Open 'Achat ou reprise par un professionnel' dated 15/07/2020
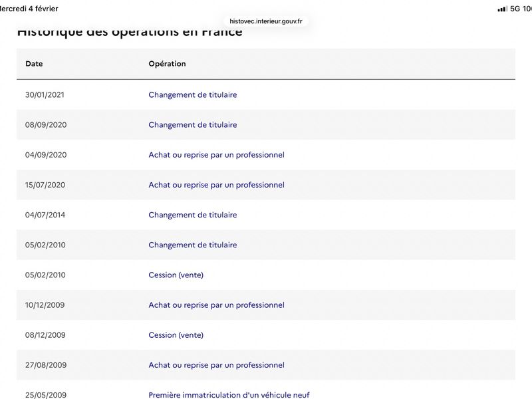Viewport: 532px width, 399px height. [x=217, y=185]
